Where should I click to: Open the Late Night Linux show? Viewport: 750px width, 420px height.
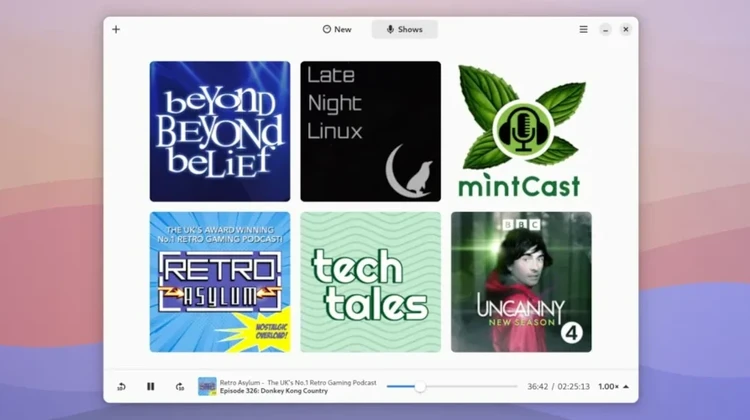coord(371,132)
